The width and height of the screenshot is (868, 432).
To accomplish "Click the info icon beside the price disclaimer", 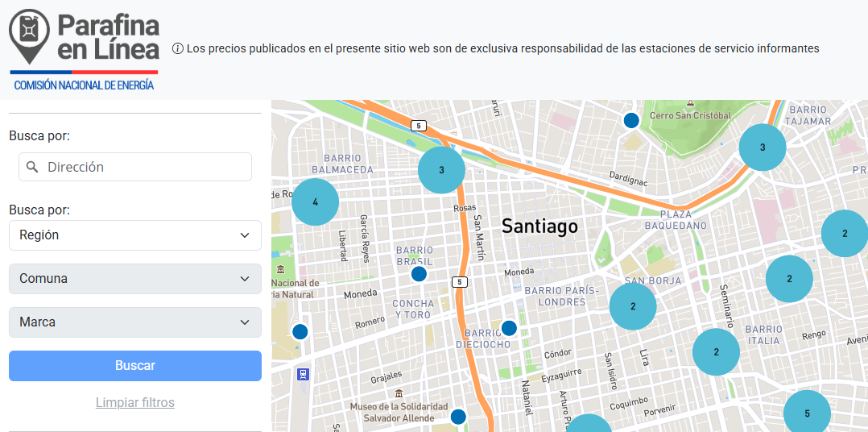I will pyautogui.click(x=178, y=48).
